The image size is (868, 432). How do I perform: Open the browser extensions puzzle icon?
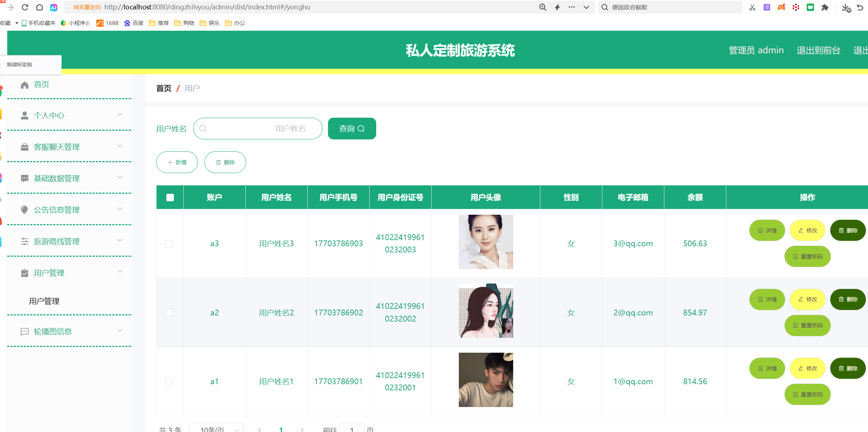(x=825, y=7)
